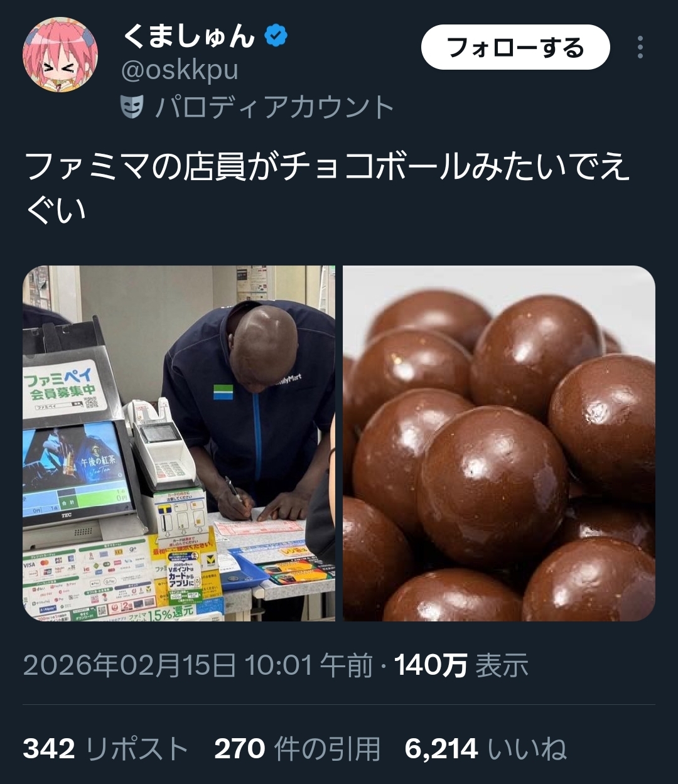The height and width of the screenshot is (784, 678).
Task: Click the parody account mask icon
Action: tap(132, 107)
